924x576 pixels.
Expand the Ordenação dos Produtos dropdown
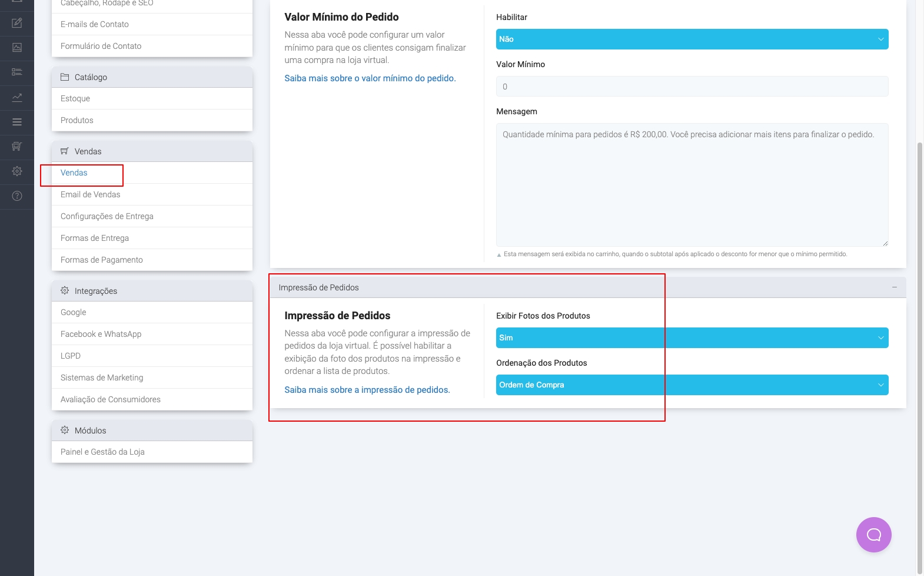[692, 385]
